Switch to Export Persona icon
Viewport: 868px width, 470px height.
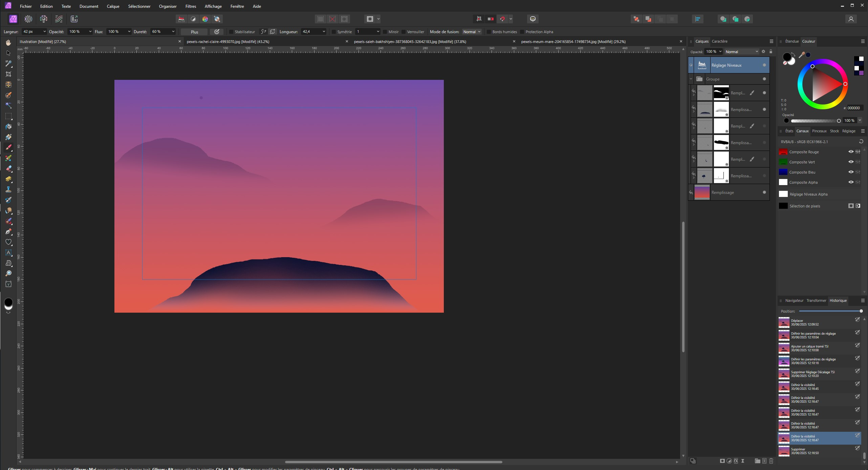(74, 19)
